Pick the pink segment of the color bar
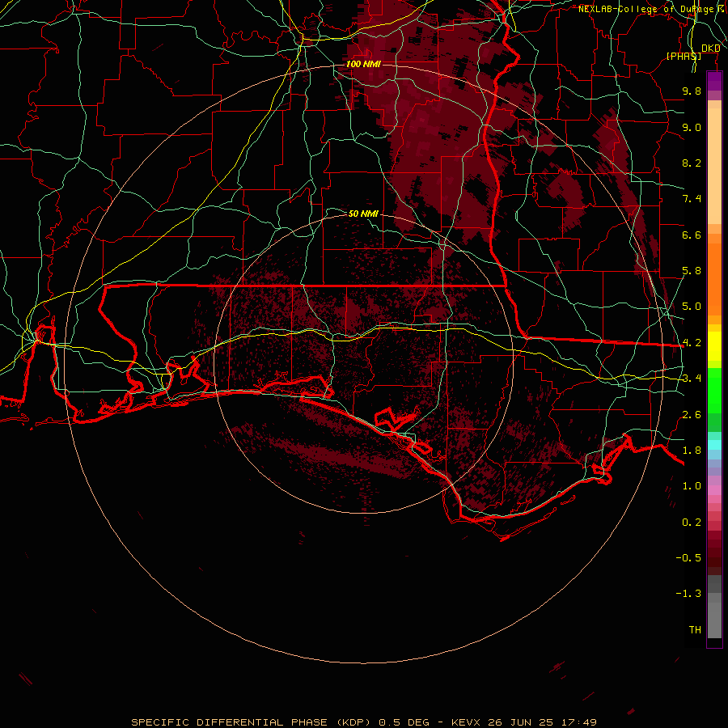The width and height of the screenshot is (728, 728). [x=714, y=490]
